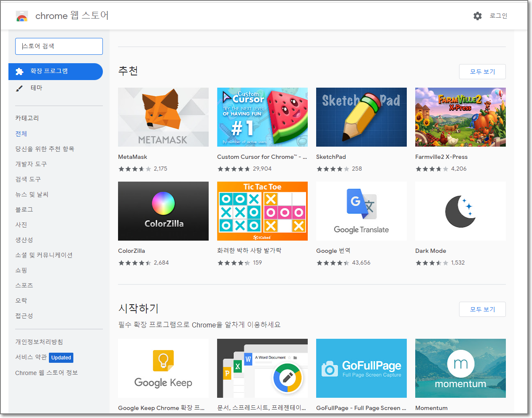Focus the 스토어 검색 search field
532x418 pixels.
pos(59,46)
